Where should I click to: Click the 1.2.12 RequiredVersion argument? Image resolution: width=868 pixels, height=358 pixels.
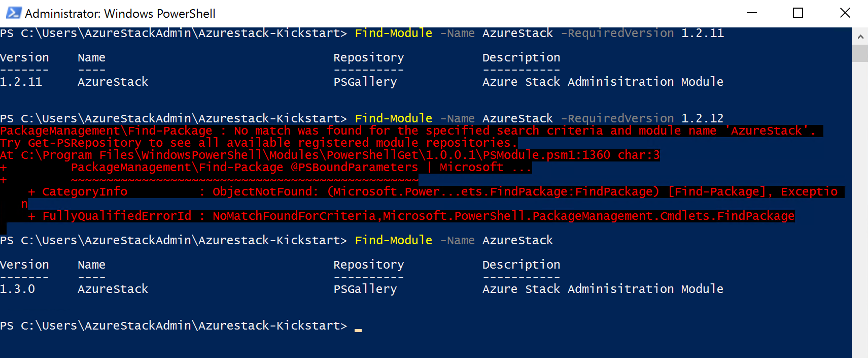pyautogui.click(x=703, y=118)
